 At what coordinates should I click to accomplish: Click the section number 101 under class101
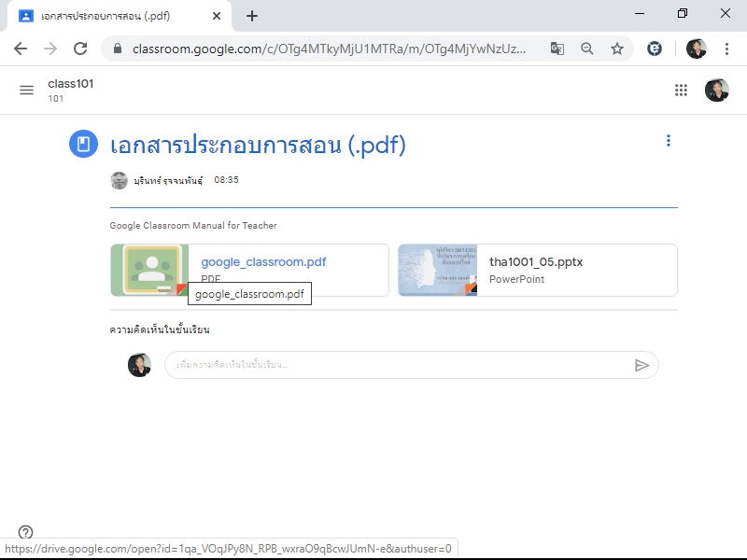point(56,99)
